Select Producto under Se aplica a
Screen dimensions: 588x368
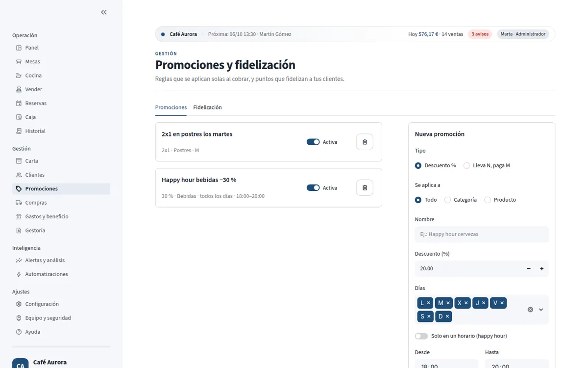[487, 200]
